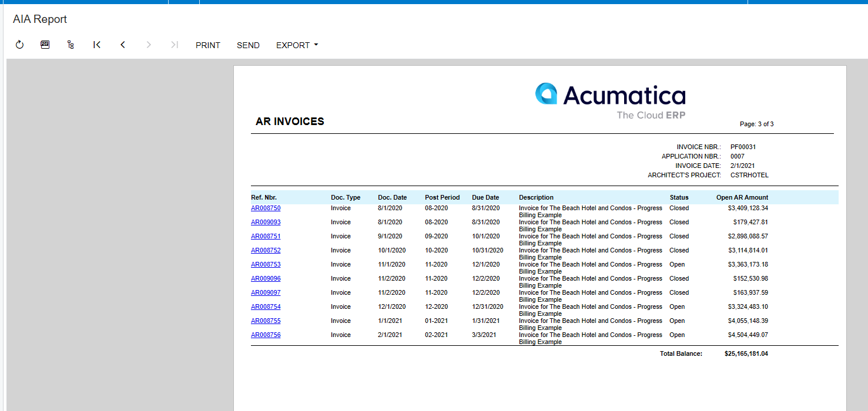The width and height of the screenshot is (868, 411).
Task: Click the invoice number PF00031
Action: [x=743, y=147]
